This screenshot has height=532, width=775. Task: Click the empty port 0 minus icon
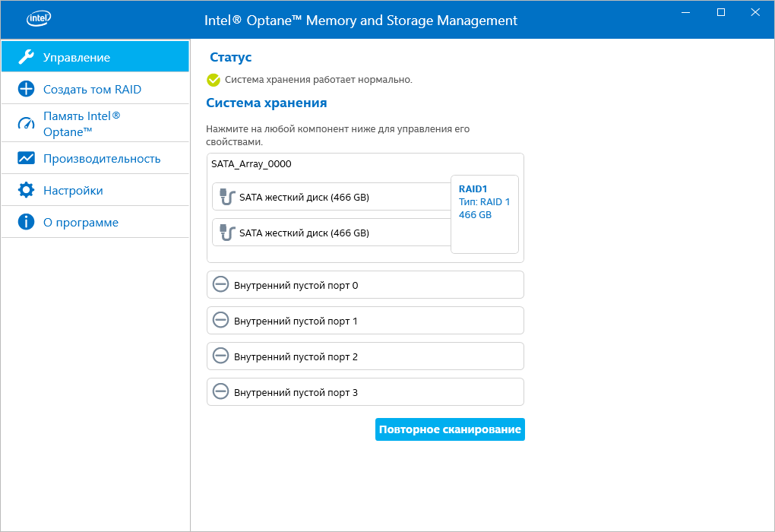point(220,285)
